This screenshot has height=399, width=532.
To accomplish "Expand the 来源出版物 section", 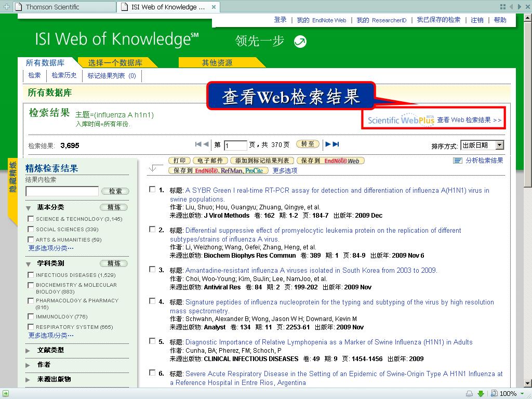I will 28,380.
